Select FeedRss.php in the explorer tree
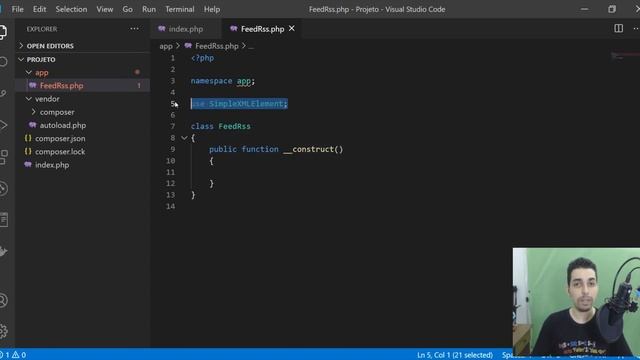 82,85
